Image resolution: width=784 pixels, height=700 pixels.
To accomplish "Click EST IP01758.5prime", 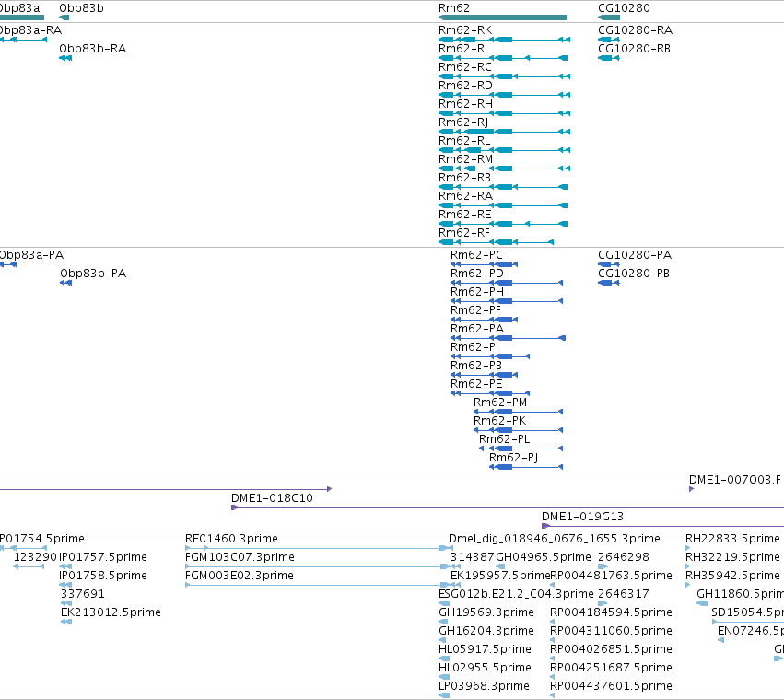I will click(x=65, y=585).
